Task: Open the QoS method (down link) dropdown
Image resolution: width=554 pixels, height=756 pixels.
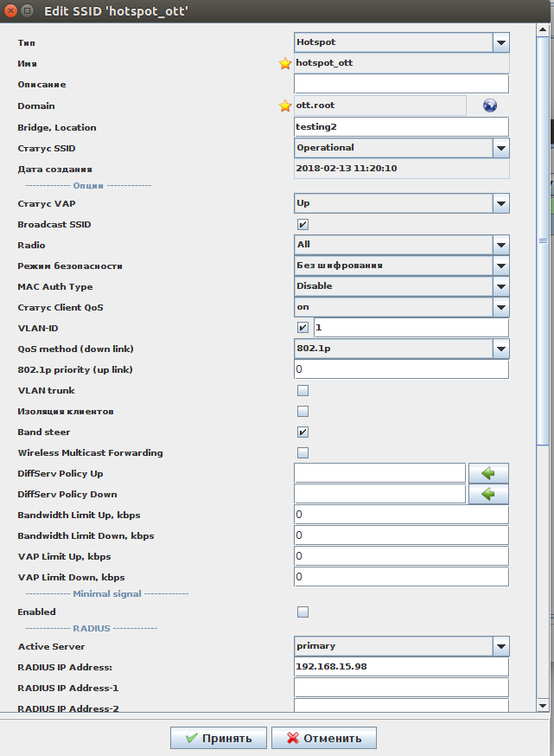Action: pos(500,349)
